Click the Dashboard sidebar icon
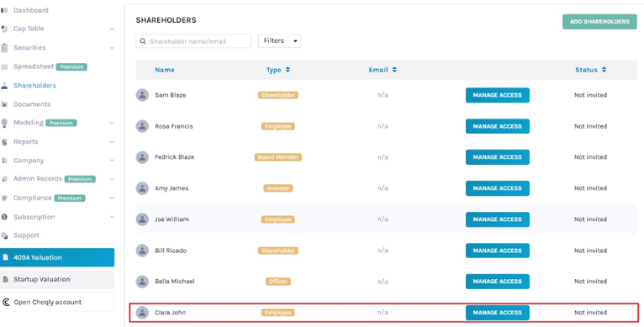 (x=4, y=10)
